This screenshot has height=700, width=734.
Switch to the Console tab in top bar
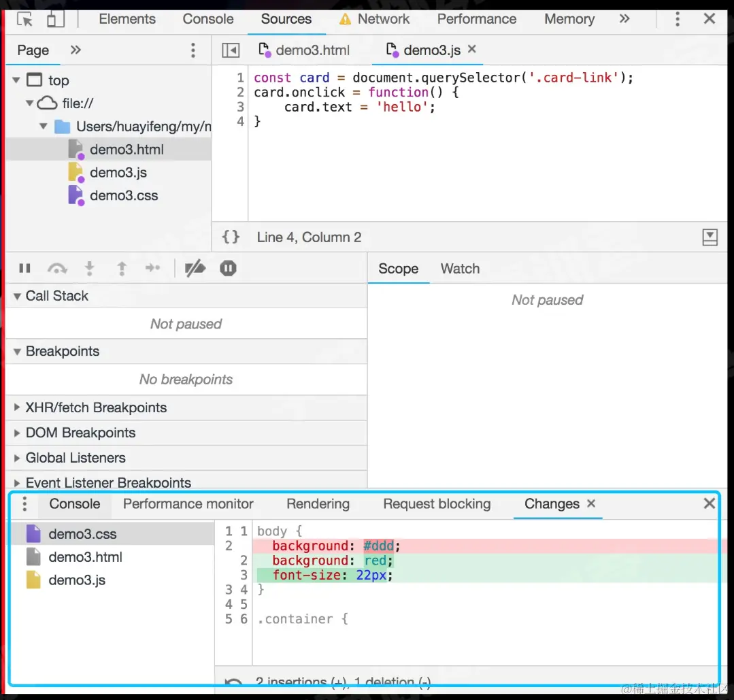tap(208, 19)
